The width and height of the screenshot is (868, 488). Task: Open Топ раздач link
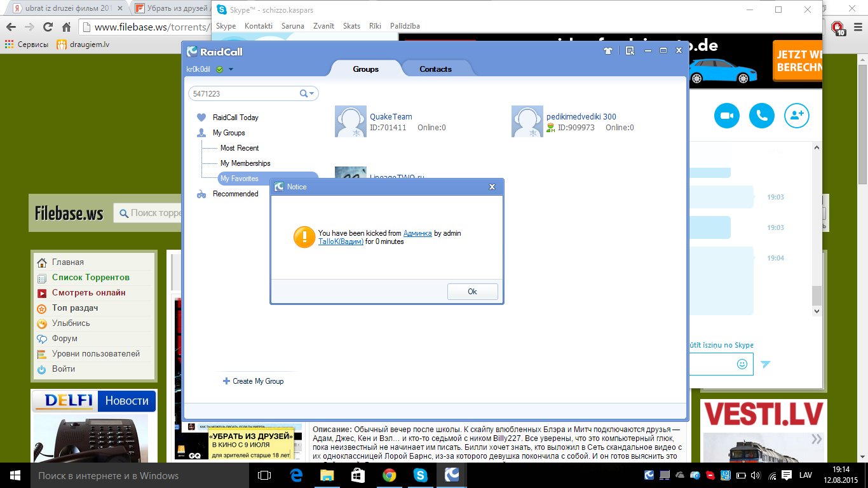(x=75, y=308)
